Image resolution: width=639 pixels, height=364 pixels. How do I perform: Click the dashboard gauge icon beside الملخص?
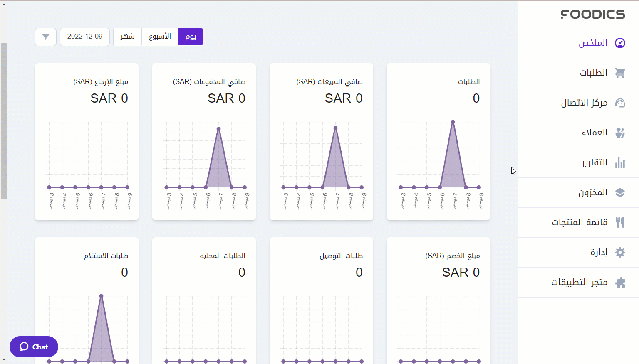(620, 43)
